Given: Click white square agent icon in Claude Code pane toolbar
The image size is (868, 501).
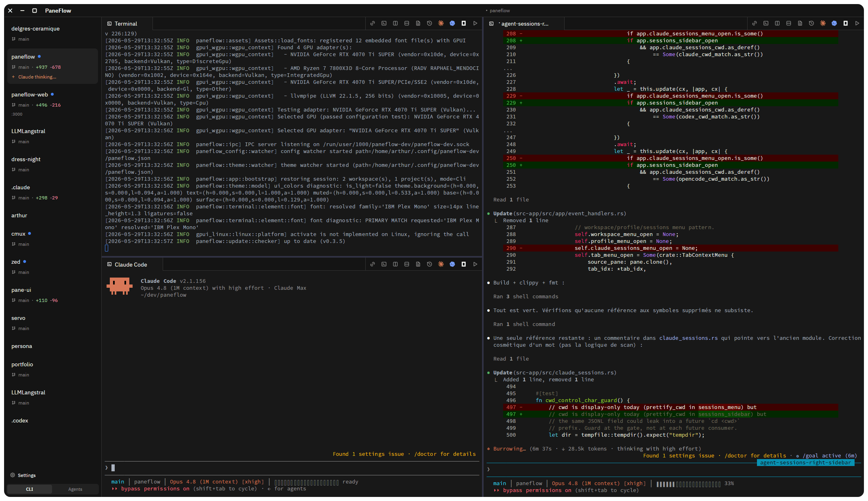Looking at the screenshot, I should click(464, 265).
